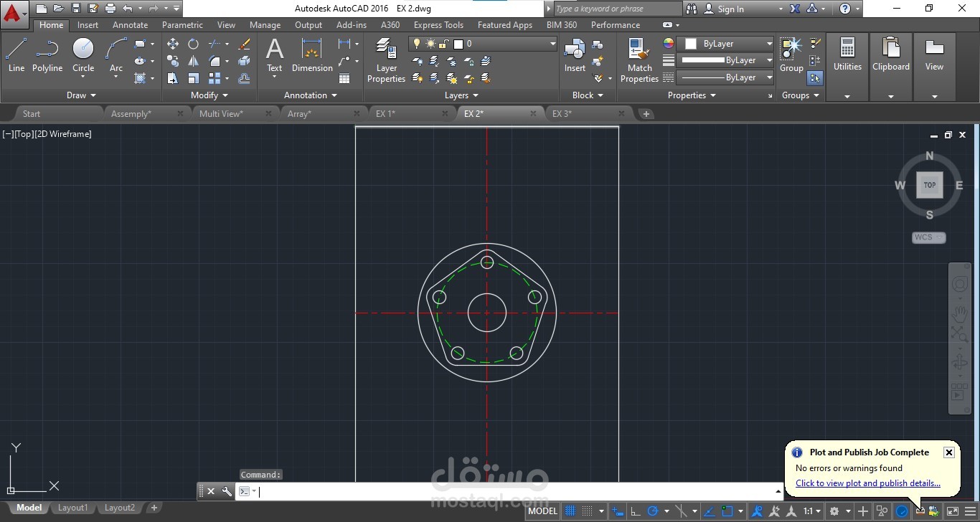Toggle dynamic input in status bar

[616, 511]
